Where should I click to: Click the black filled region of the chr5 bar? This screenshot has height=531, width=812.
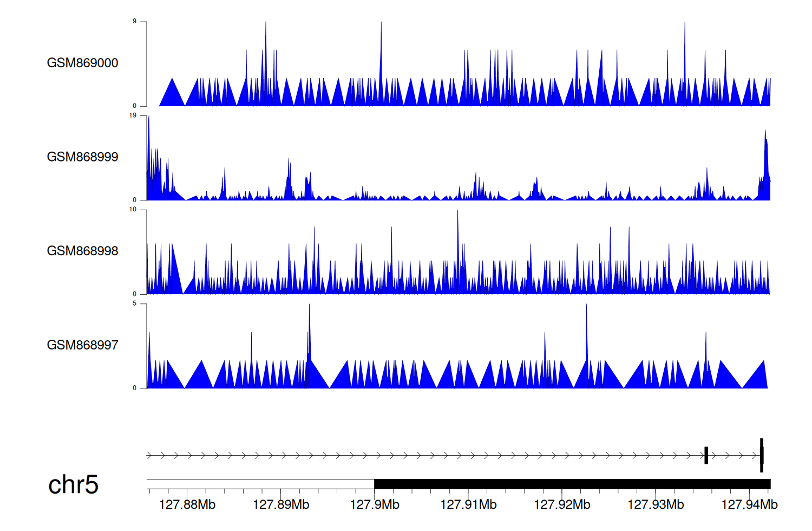tap(572, 484)
